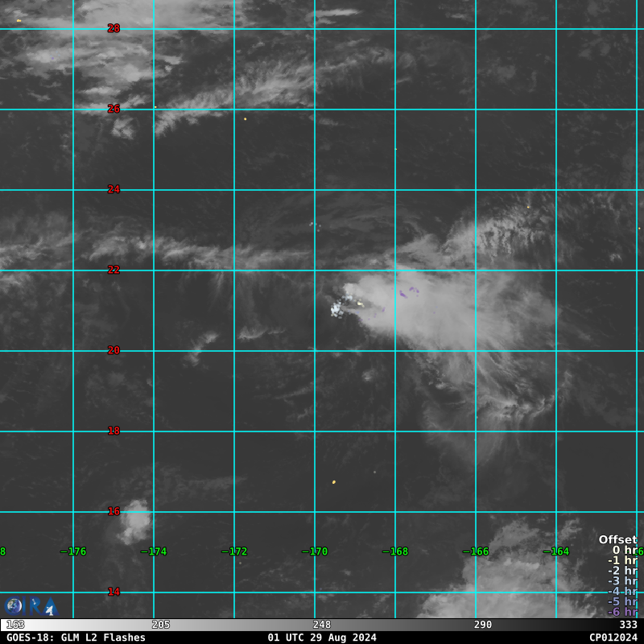The height and width of the screenshot is (644, 644).
Task: Click the longitude label -176
Action: point(73,551)
